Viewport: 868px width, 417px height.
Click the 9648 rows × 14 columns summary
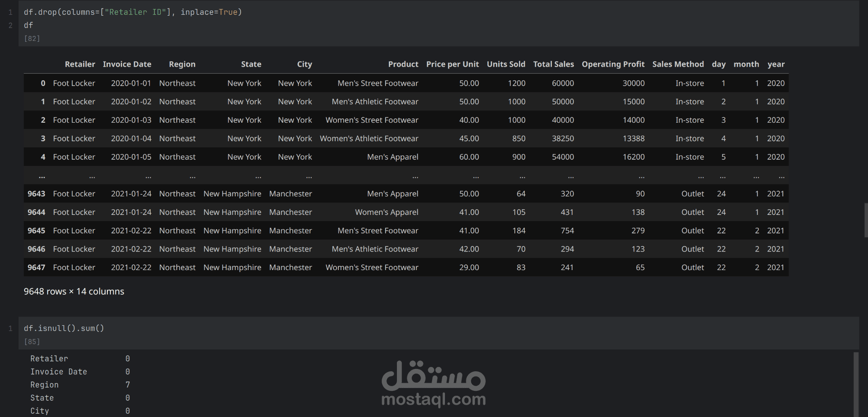point(74,291)
